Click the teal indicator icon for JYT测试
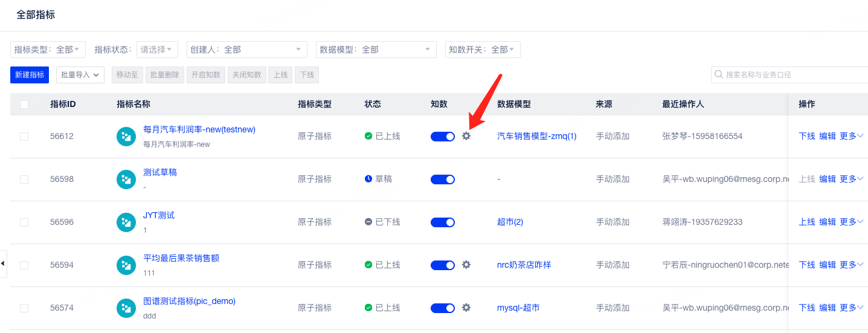This screenshot has width=868, height=333. (126, 222)
